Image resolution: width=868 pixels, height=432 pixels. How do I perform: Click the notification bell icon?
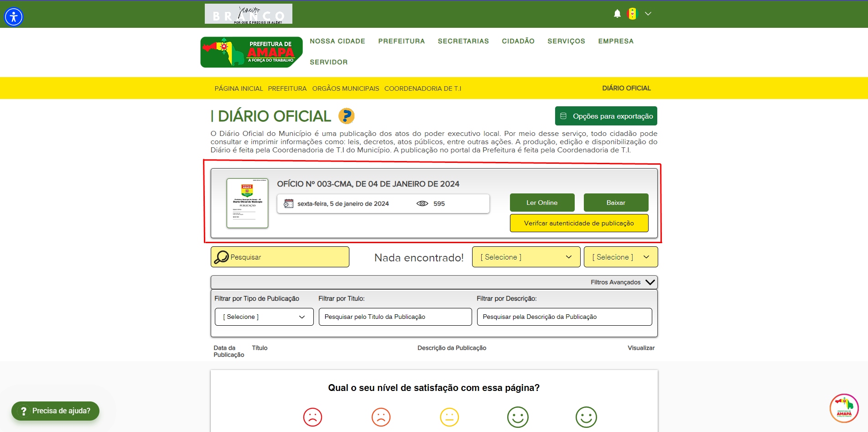(617, 14)
